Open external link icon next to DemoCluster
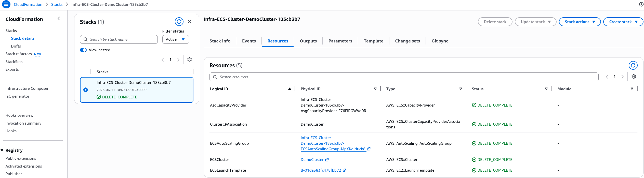Viewport: 644px width, 178px height. coord(327,160)
